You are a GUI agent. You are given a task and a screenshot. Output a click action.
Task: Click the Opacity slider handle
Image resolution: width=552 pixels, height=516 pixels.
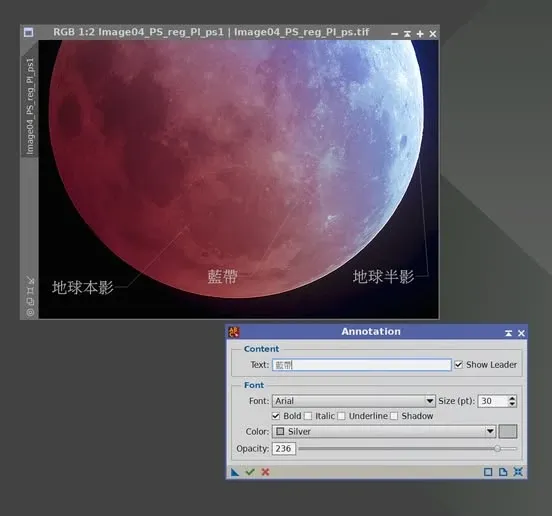tap(497, 448)
